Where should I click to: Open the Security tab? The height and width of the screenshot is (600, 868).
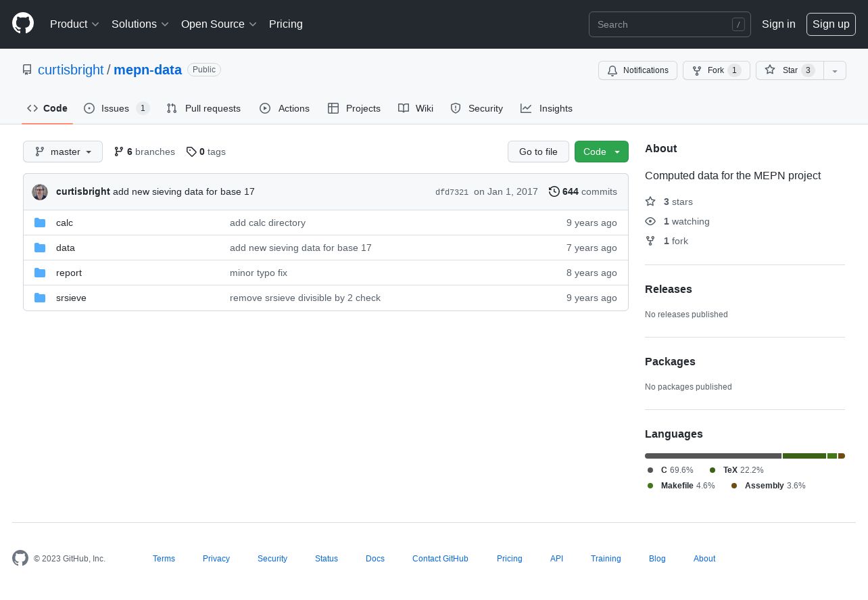coord(477,108)
